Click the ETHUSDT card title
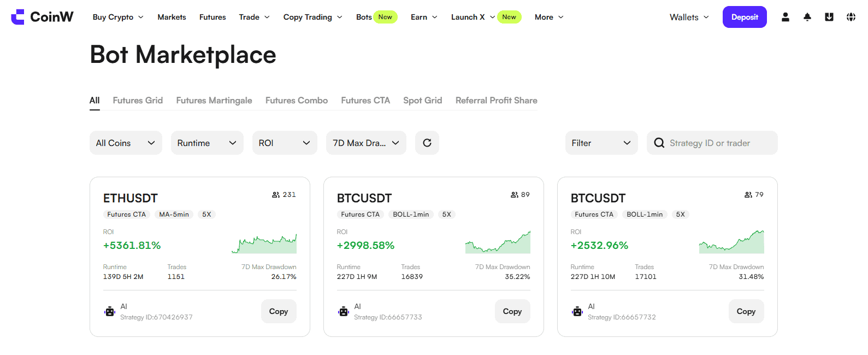The image size is (868, 355). 131,198
